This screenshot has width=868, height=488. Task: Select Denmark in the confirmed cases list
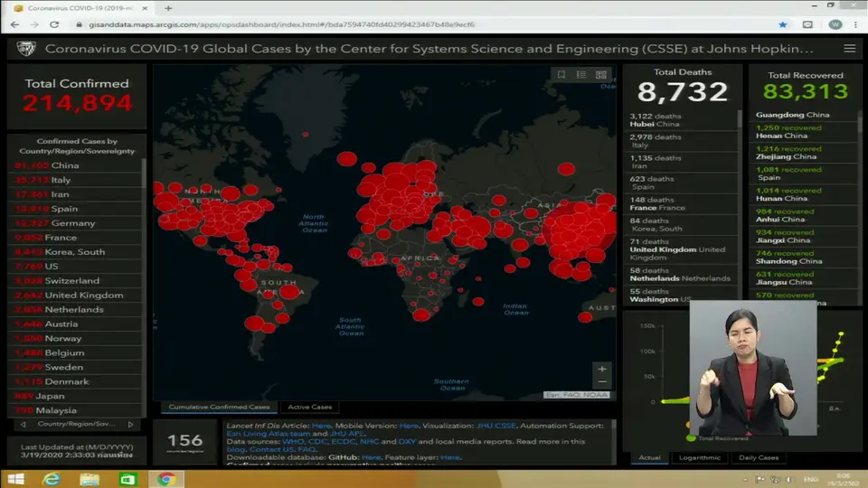pyautogui.click(x=75, y=381)
